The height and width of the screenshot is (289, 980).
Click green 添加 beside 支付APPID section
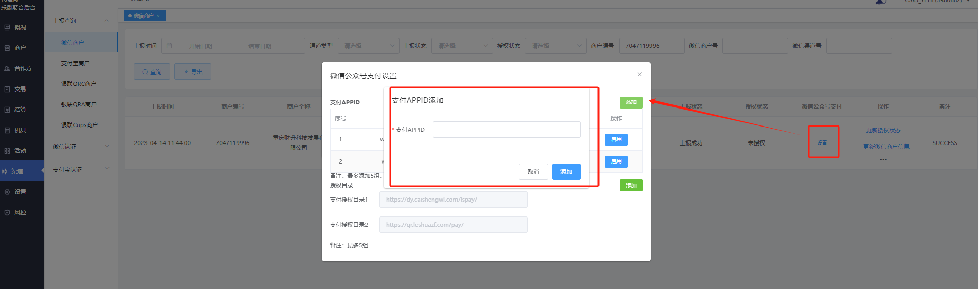tap(631, 102)
